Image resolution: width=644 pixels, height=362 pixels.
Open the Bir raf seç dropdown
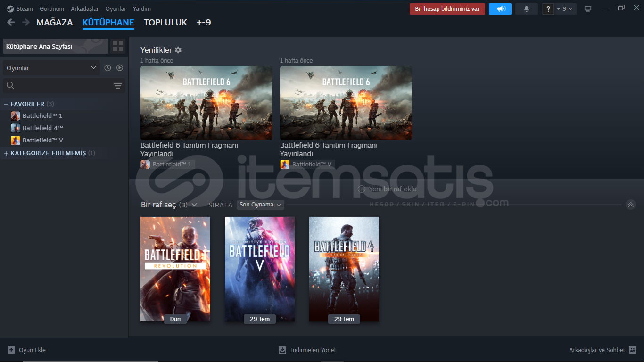(169, 205)
